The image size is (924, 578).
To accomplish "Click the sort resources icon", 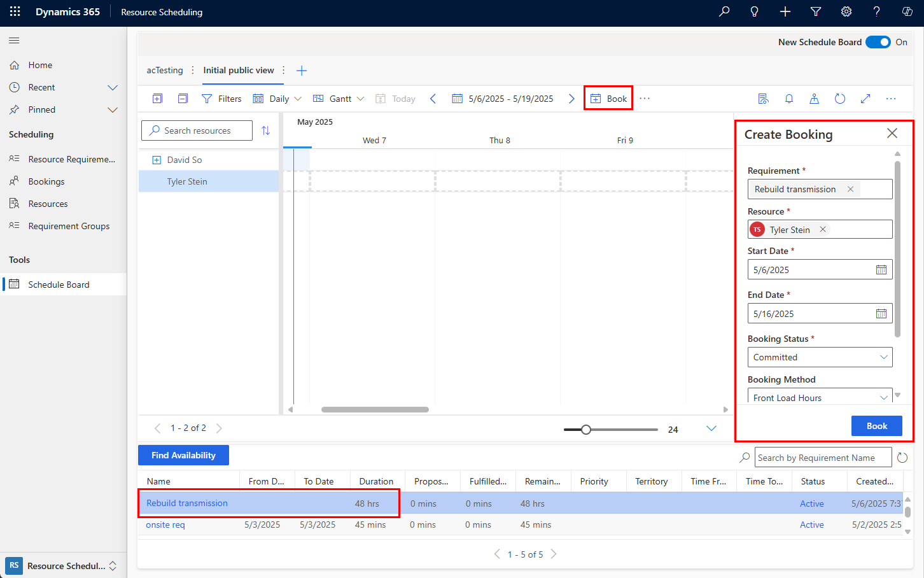I will coord(267,130).
